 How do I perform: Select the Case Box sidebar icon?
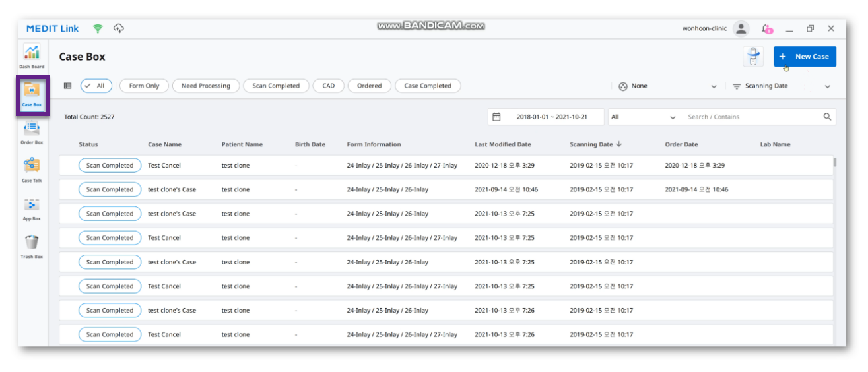pyautogui.click(x=32, y=94)
